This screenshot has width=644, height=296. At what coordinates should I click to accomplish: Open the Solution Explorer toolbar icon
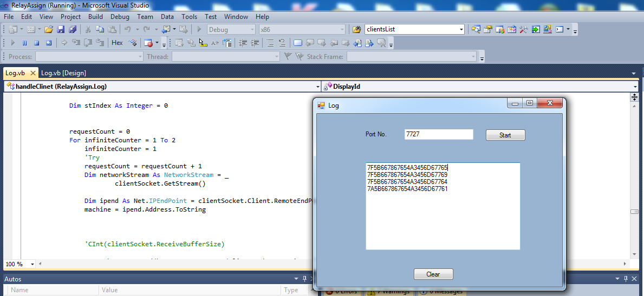(476, 29)
